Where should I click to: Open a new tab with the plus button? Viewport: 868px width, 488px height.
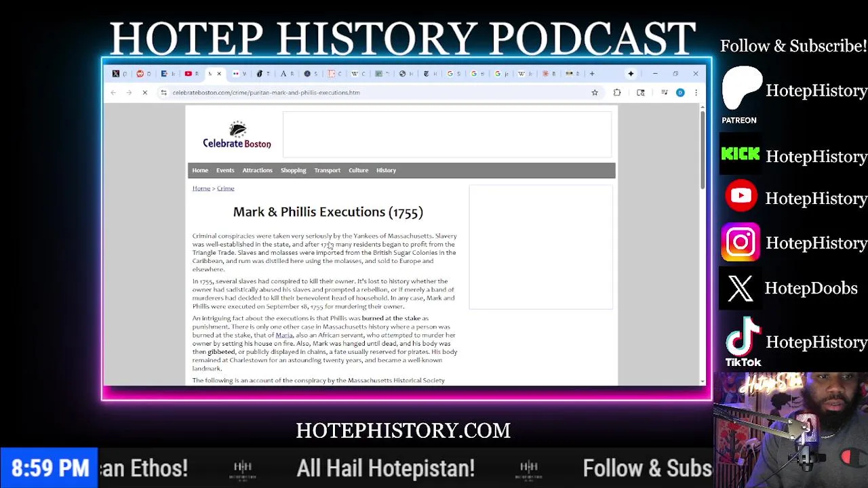592,73
